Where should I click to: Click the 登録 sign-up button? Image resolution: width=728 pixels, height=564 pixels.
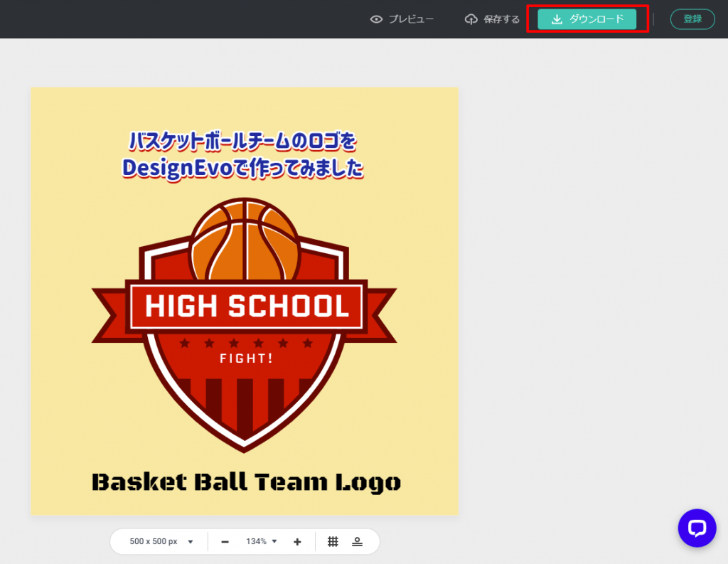coord(692,19)
